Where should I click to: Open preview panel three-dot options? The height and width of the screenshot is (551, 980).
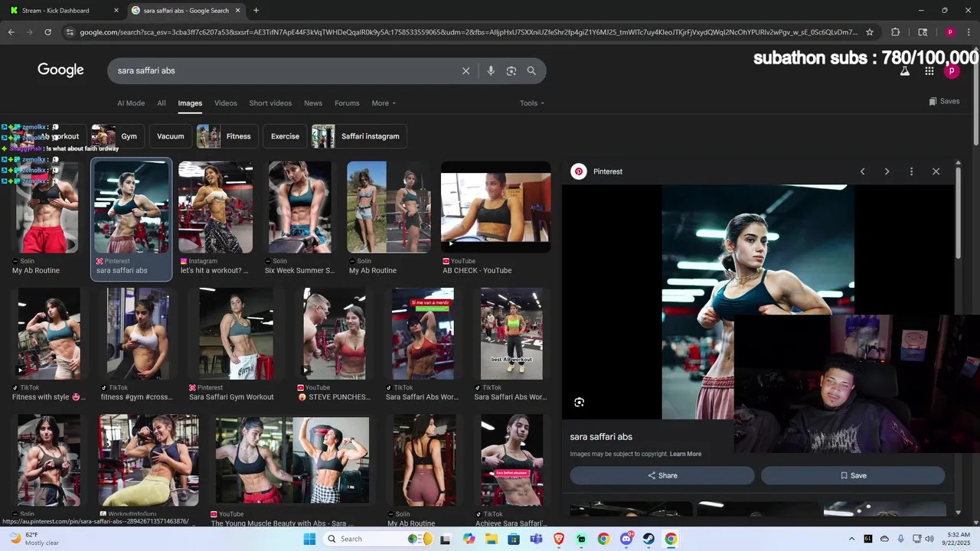(x=911, y=171)
